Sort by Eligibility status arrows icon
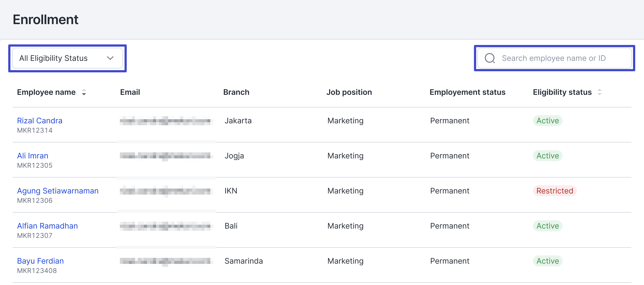 click(x=600, y=92)
